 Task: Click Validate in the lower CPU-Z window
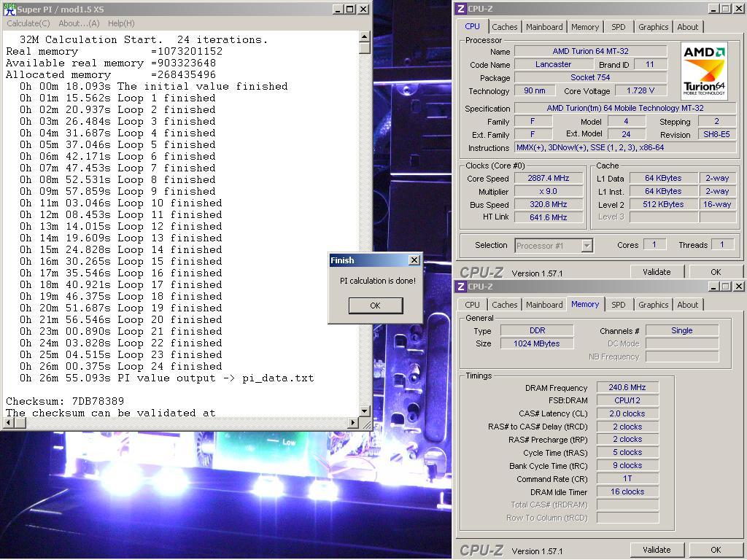tap(657, 550)
